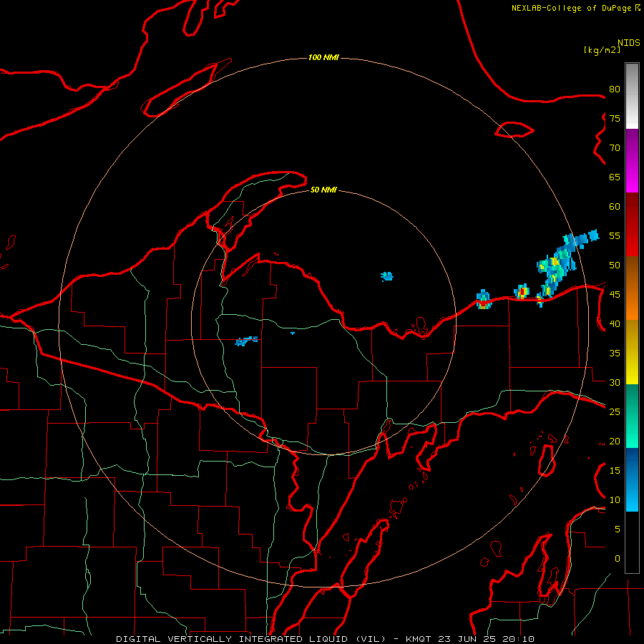Click the [kg/m2] units label
Screen dimensions: 644x644
click(x=602, y=50)
